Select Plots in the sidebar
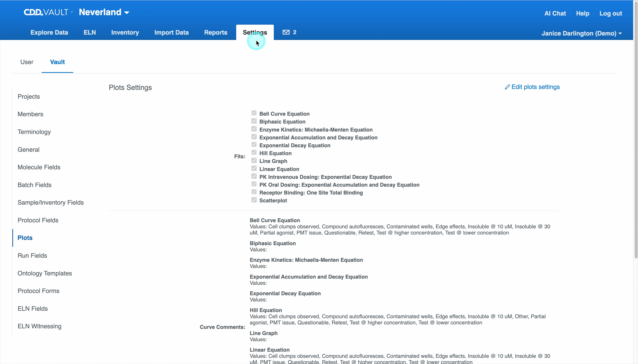This screenshot has height=364, width=638. coord(25,238)
